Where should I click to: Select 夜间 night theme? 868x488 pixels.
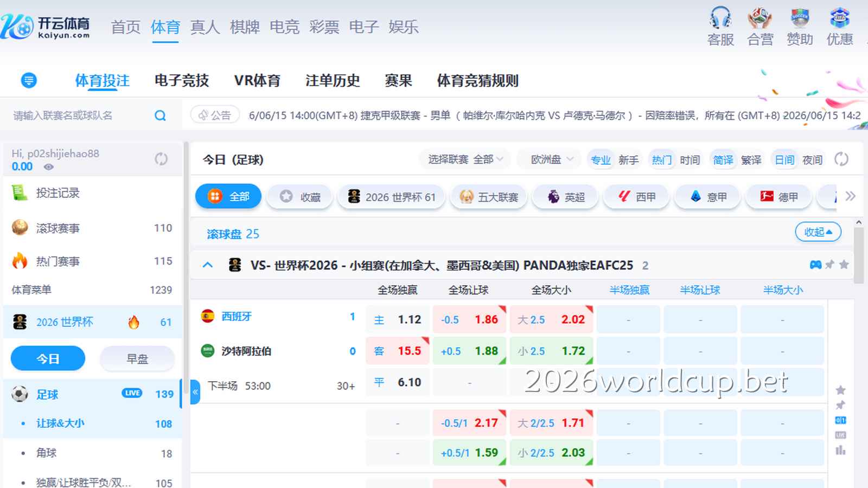[813, 160]
